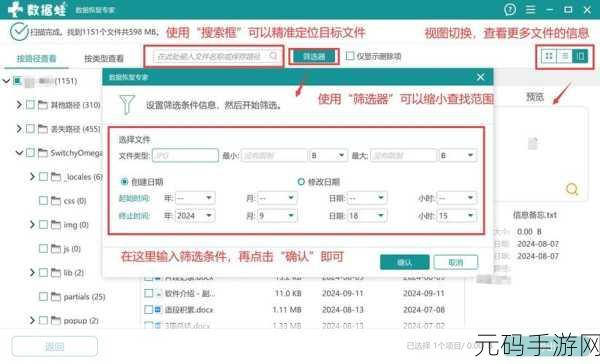Focus the maximum size input field
This screenshot has width=600, height=364.
click(403, 155)
